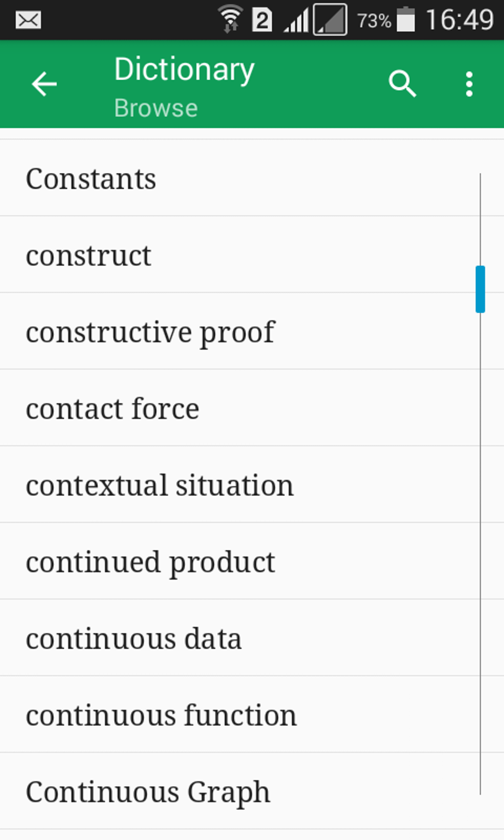504x840 pixels.
Task: Tap the mail notification icon
Action: point(28,20)
